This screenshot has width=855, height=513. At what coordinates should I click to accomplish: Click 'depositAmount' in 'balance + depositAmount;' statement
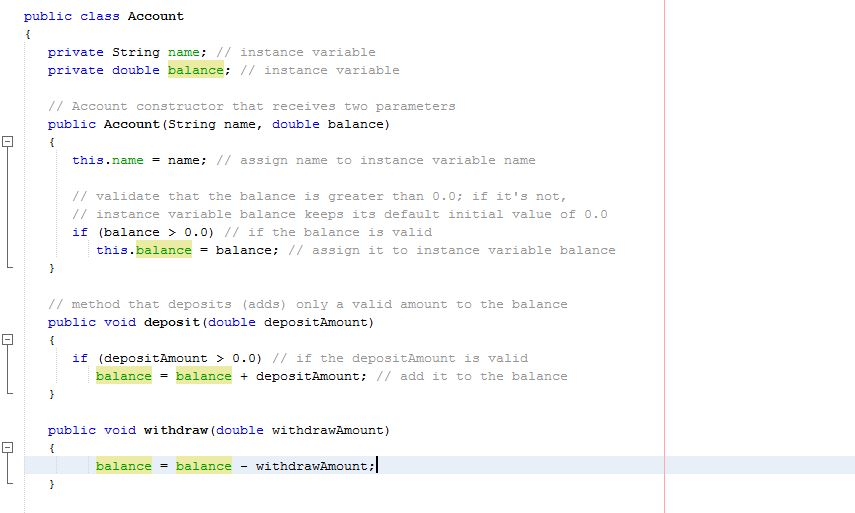(x=308, y=376)
